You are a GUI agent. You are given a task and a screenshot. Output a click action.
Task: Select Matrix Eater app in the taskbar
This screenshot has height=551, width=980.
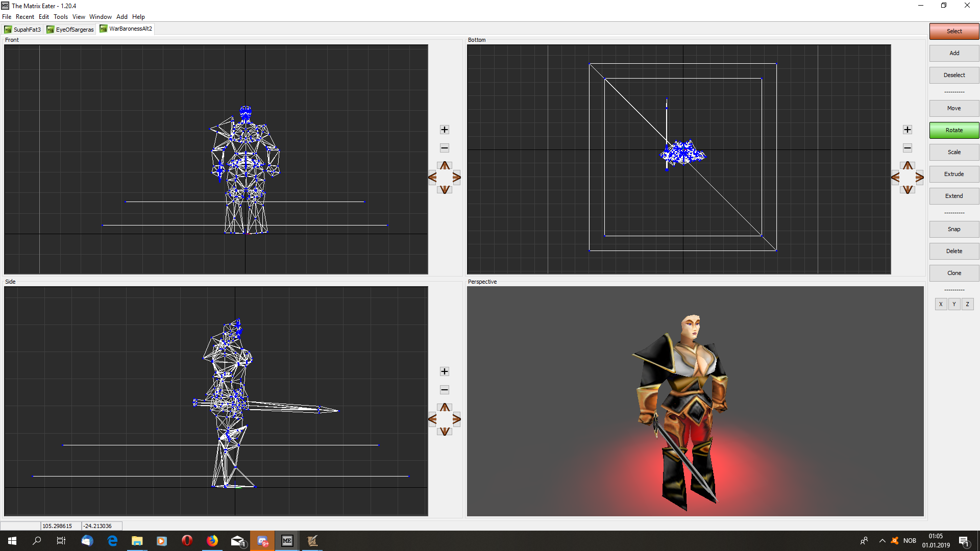[287, 541]
